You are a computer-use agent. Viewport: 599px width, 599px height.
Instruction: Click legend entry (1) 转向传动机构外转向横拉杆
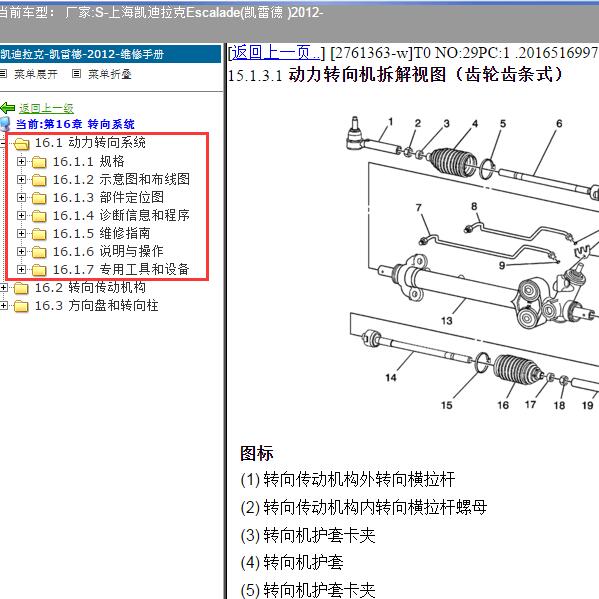[x=348, y=479]
